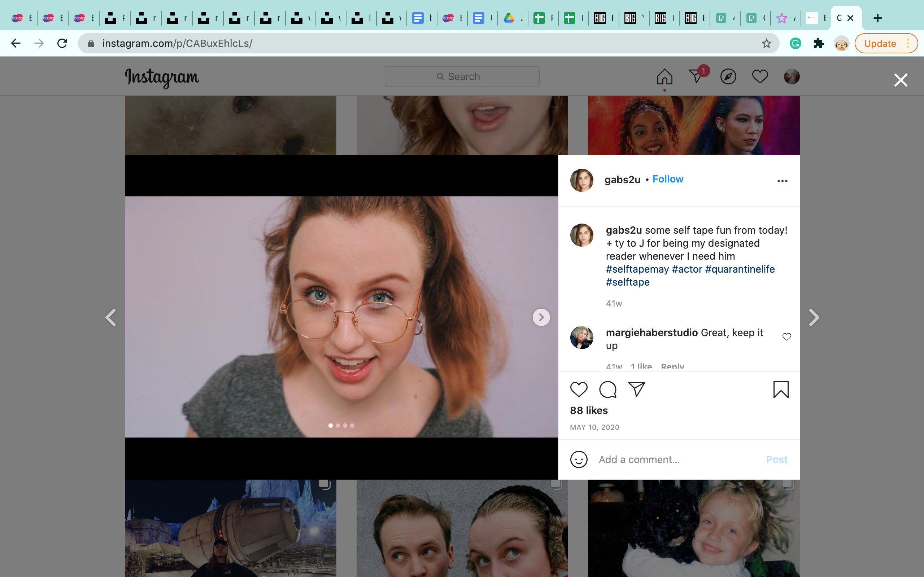
Task: Like margiehaberstudio's comment
Action: [x=786, y=336]
